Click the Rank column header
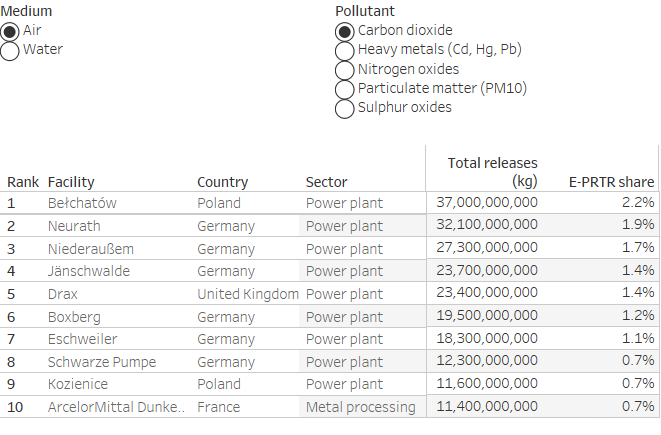This screenshot has width=661, height=435. tap(23, 182)
